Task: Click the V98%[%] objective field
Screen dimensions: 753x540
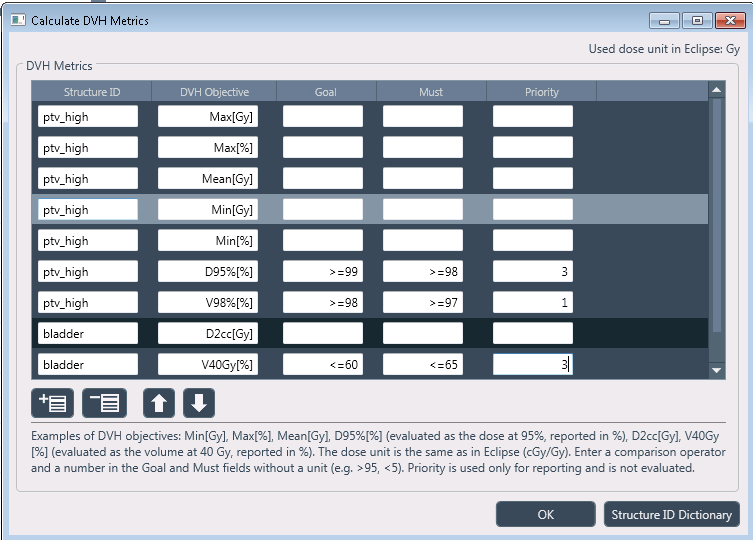Action: (208, 303)
